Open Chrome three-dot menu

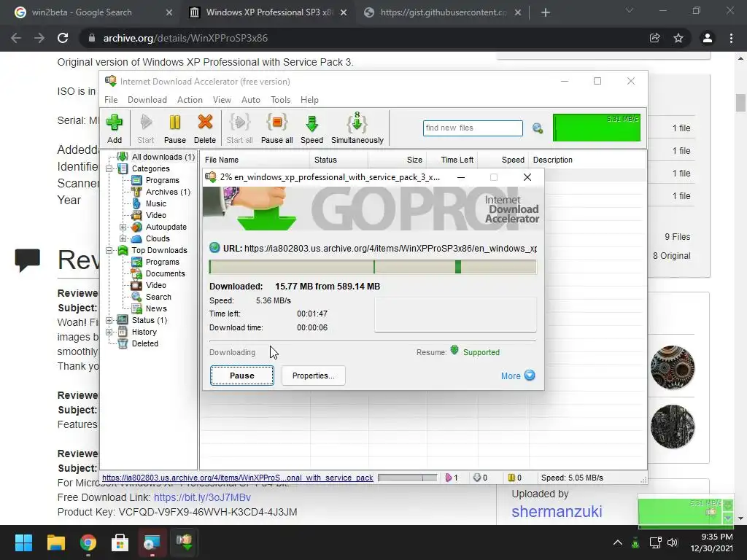731,38
